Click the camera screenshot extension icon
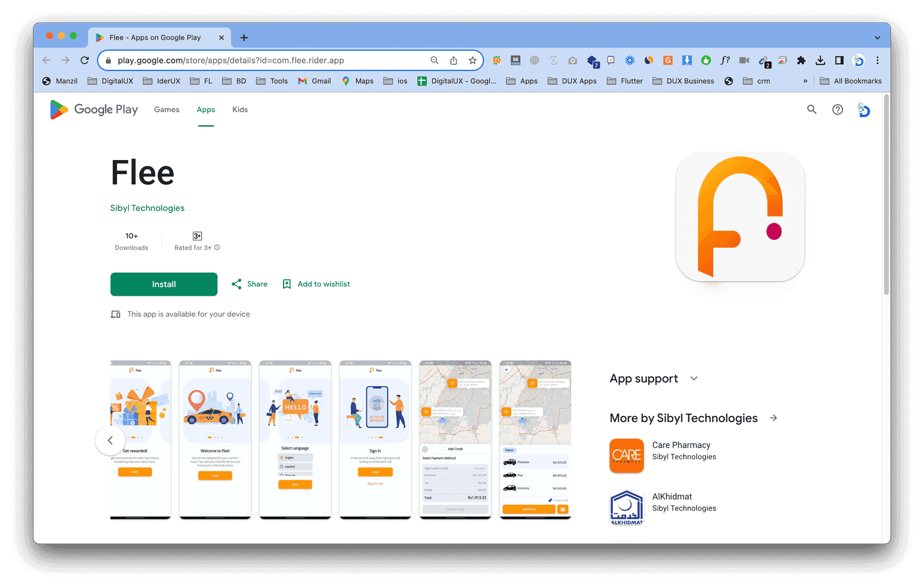 572,60
